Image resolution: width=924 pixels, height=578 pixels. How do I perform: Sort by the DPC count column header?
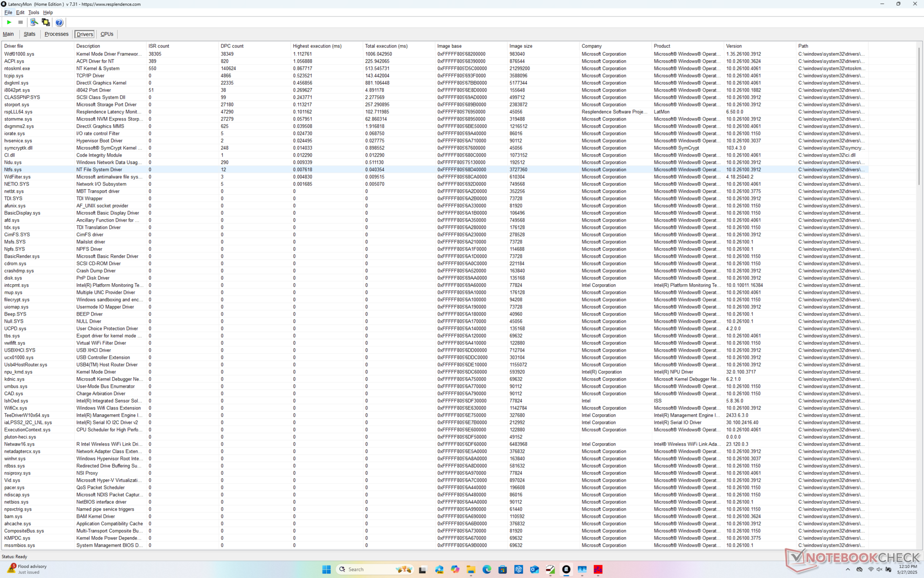255,46
